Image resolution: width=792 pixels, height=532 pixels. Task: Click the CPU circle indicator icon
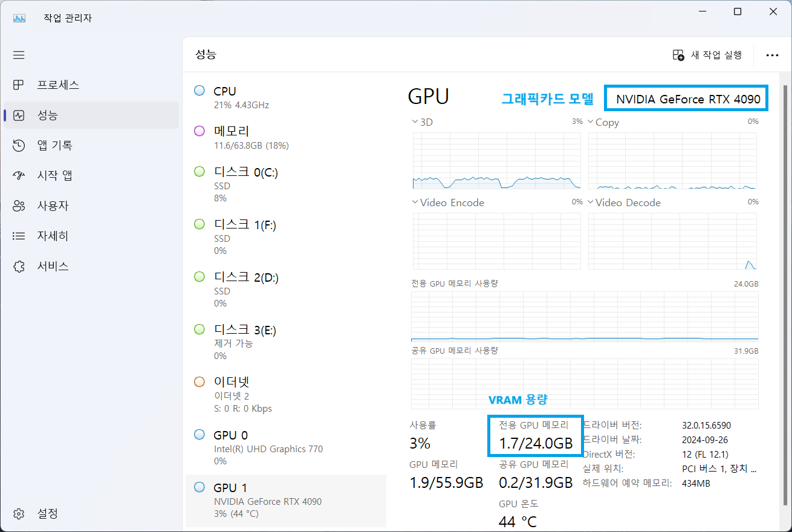coord(200,91)
